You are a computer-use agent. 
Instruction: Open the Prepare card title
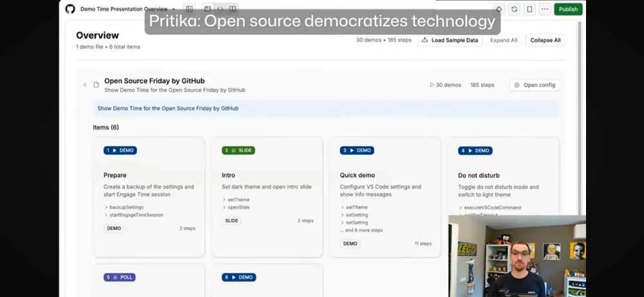point(115,175)
